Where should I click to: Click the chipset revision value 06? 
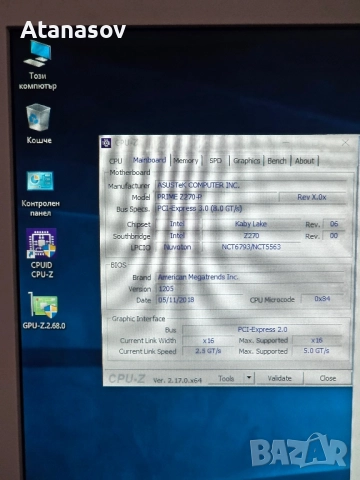pyautogui.click(x=334, y=224)
